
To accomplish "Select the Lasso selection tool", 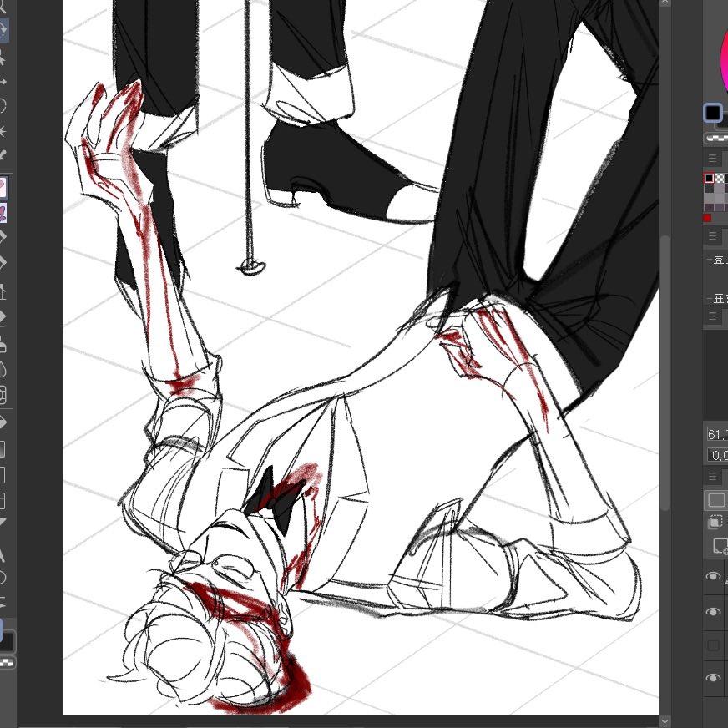I will click(x=3, y=106).
